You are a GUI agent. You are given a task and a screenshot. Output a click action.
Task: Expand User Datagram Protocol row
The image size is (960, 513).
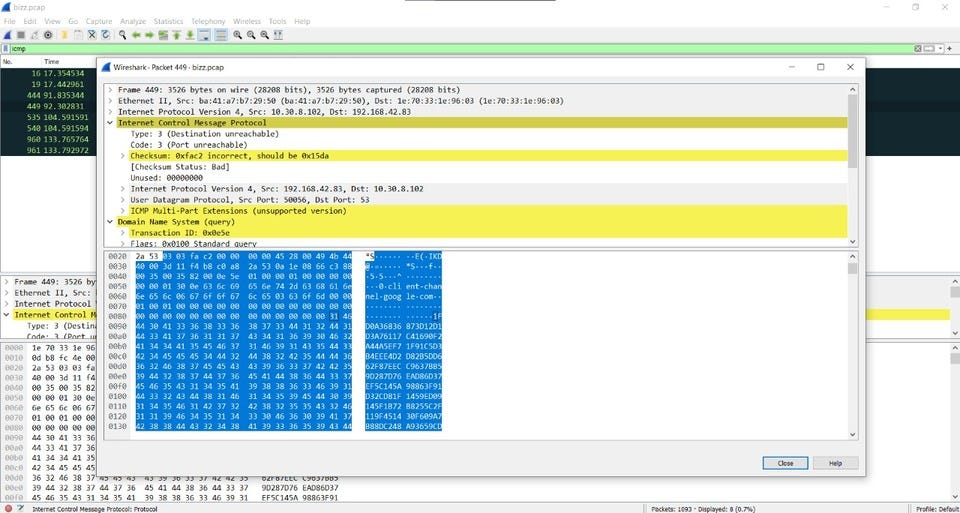pos(122,200)
